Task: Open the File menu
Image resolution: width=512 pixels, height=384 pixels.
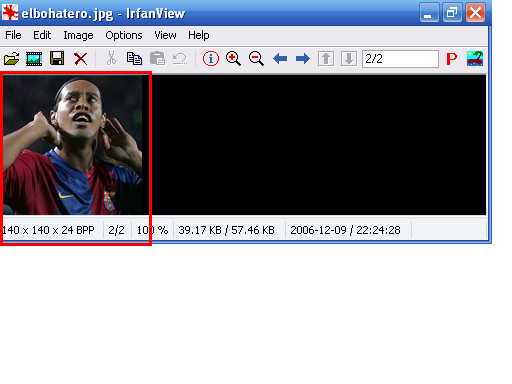Action: (13, 35)
